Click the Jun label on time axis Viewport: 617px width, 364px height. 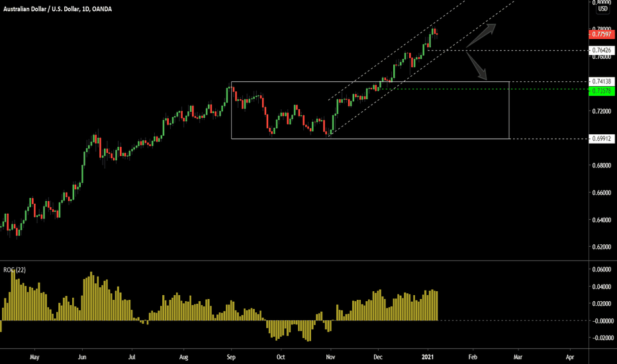tap(82, 357)
